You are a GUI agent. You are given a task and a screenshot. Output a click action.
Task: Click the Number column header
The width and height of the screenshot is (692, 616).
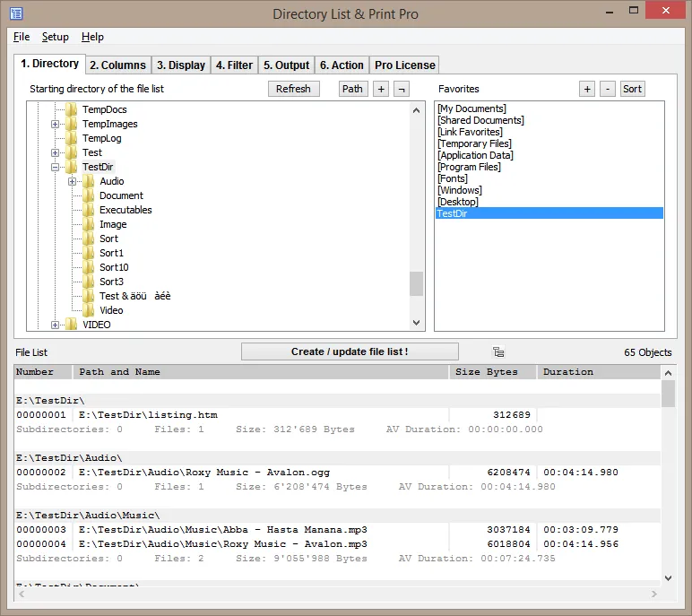[x=43, y=372]
